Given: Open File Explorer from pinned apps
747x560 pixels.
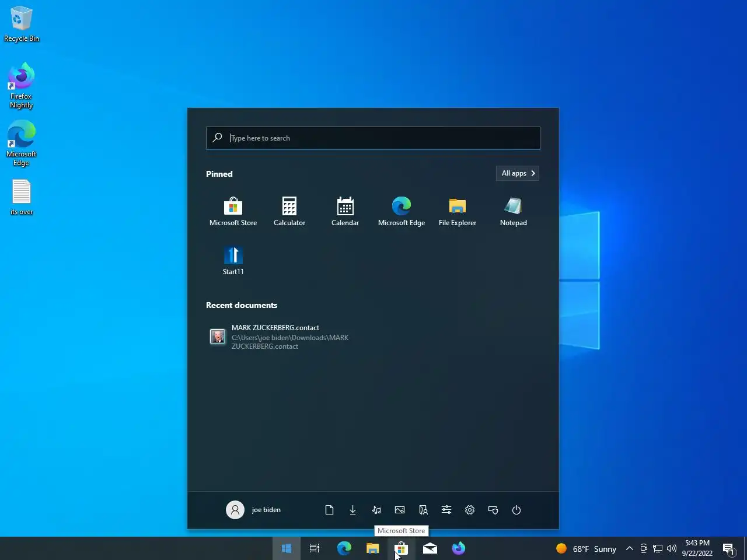Looking at the screenshot, I should (458, 212).
